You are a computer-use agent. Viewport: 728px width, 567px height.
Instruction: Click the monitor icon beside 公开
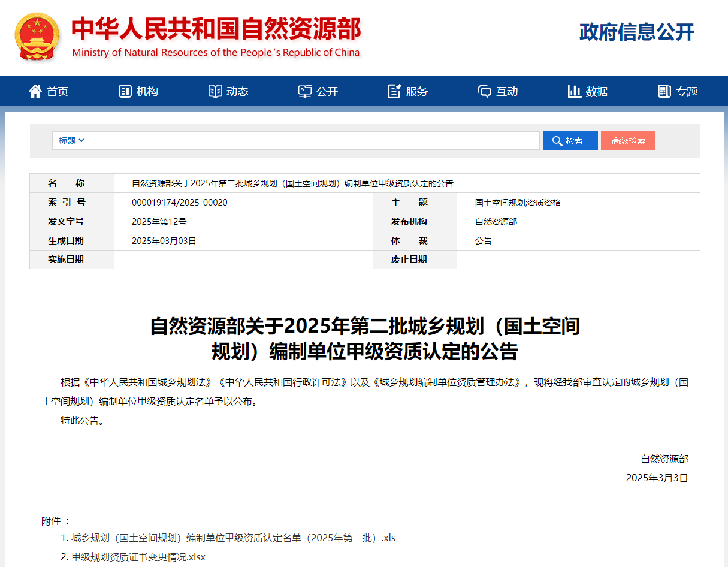pos(305,91)
